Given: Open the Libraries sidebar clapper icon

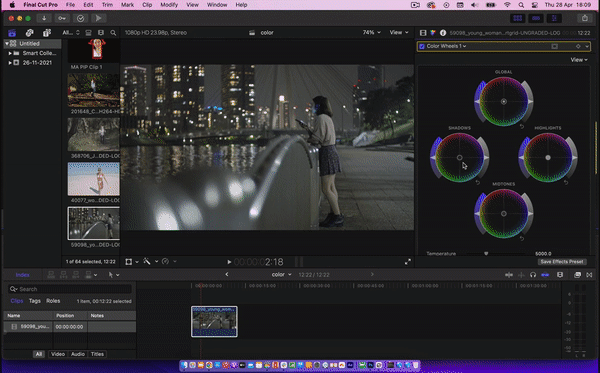Looking at the screenshot, I should pyautogui.click(x=12, y=33).
